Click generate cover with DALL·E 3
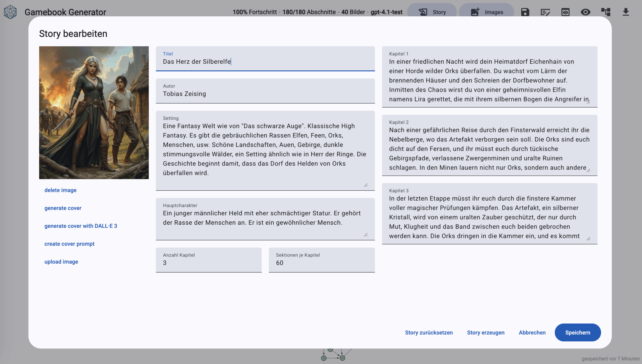This screenshot has width=642, height=364. 81,226
